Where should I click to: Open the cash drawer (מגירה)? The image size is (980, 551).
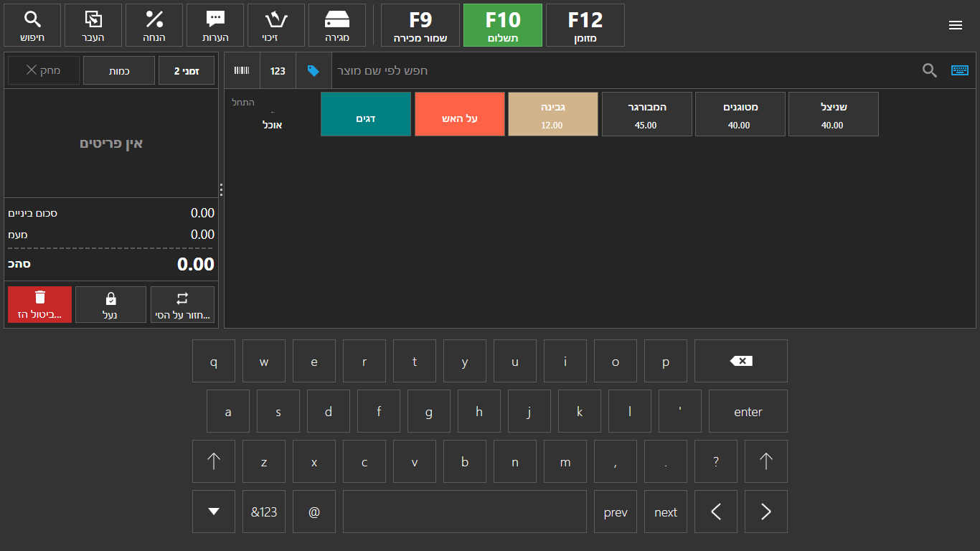pos(337,25)
